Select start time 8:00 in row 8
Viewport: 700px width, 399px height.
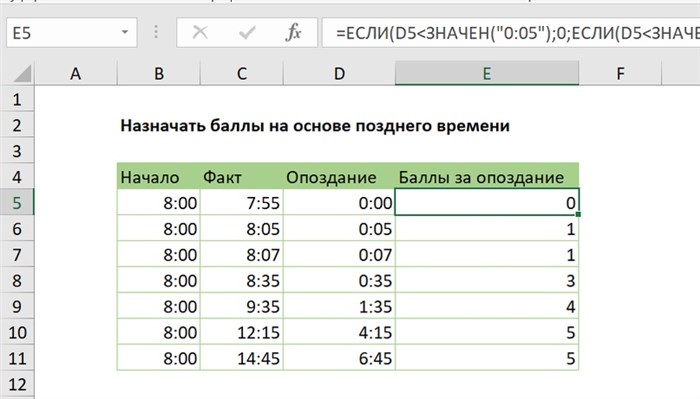pyautogui.click(x=158, y=280)
